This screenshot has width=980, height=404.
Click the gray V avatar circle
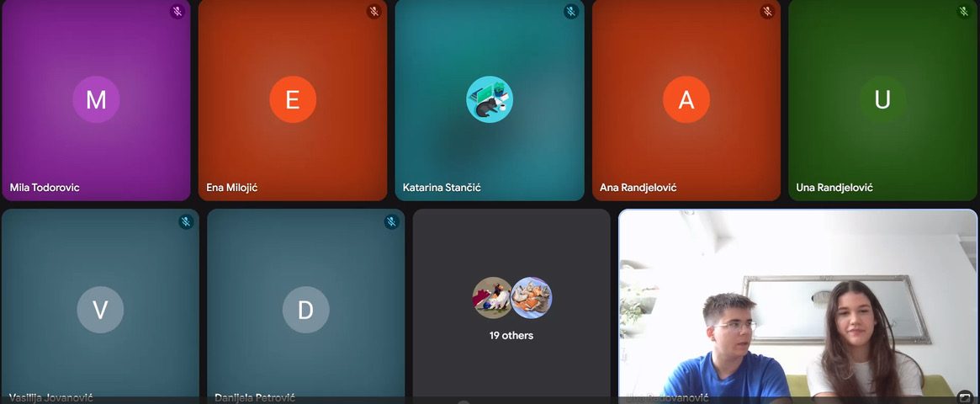[x=100, y=310]
